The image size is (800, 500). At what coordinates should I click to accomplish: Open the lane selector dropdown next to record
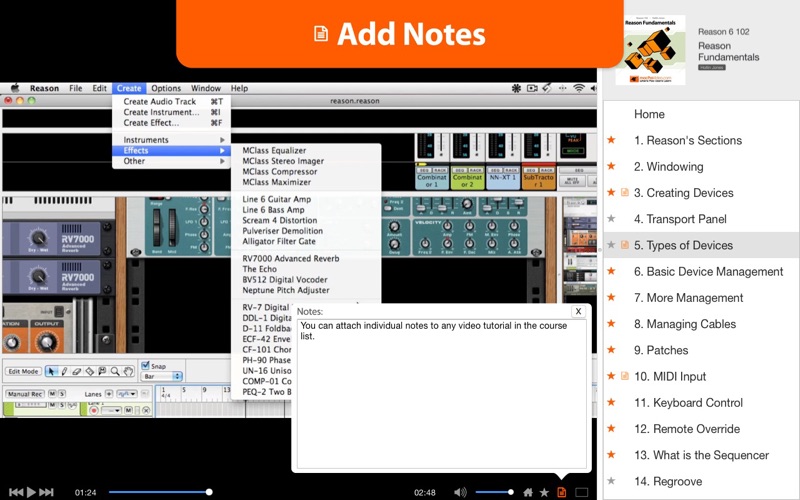(x=111, y=410)
